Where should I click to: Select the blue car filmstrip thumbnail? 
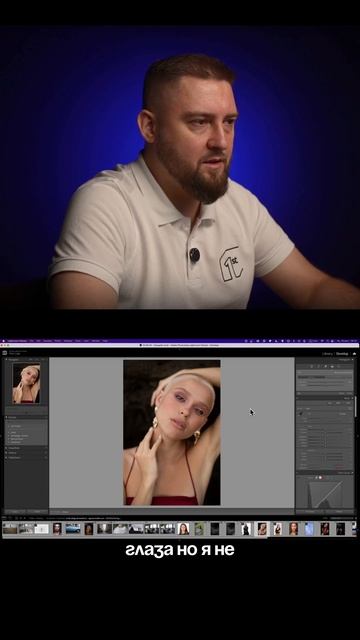pos(73,529)
